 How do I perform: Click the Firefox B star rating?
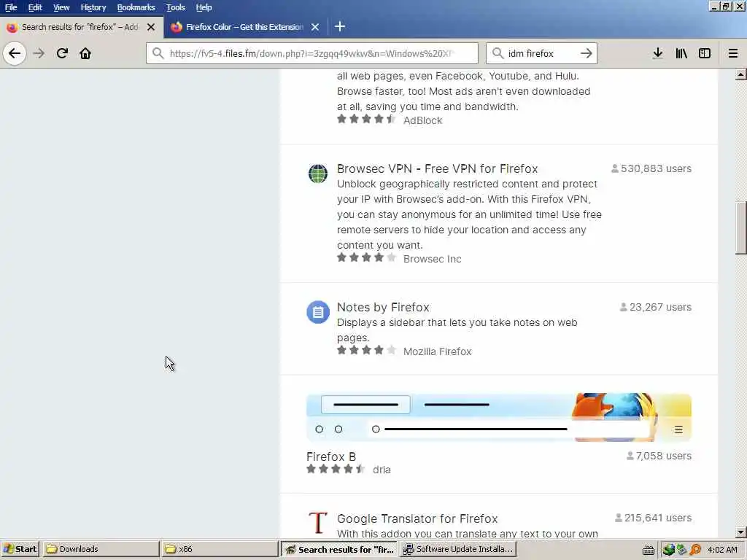click(x=336, y=469)
